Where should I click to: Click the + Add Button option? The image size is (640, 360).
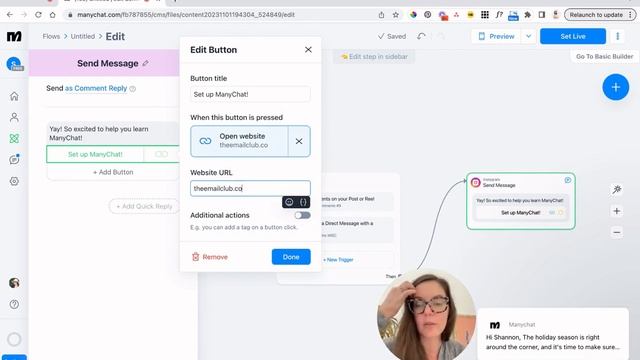click(x=113, y=172)
